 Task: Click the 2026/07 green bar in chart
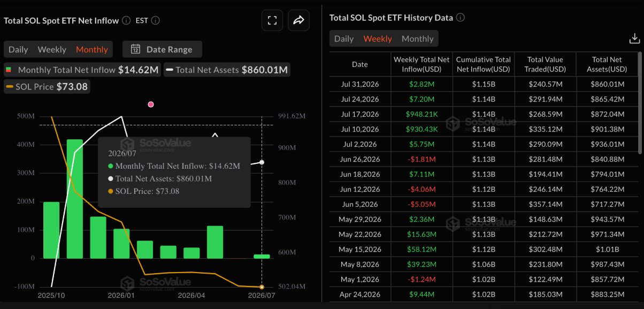262,256
